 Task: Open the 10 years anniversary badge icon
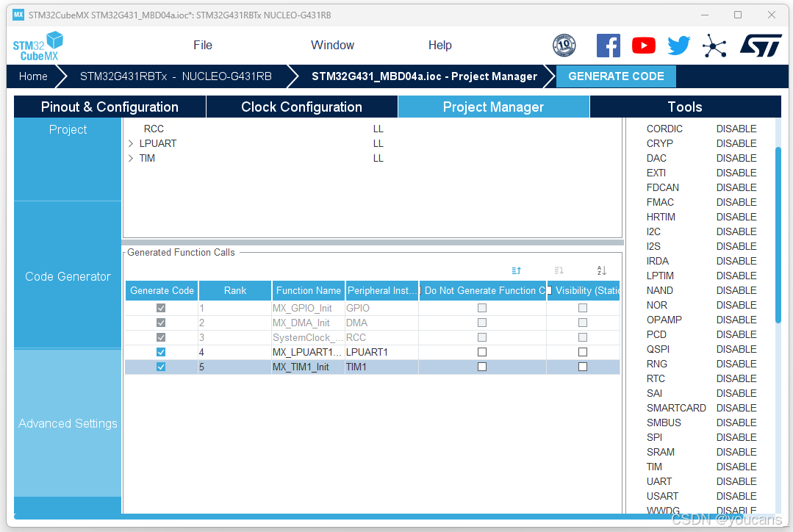click(x=564, y=46)
